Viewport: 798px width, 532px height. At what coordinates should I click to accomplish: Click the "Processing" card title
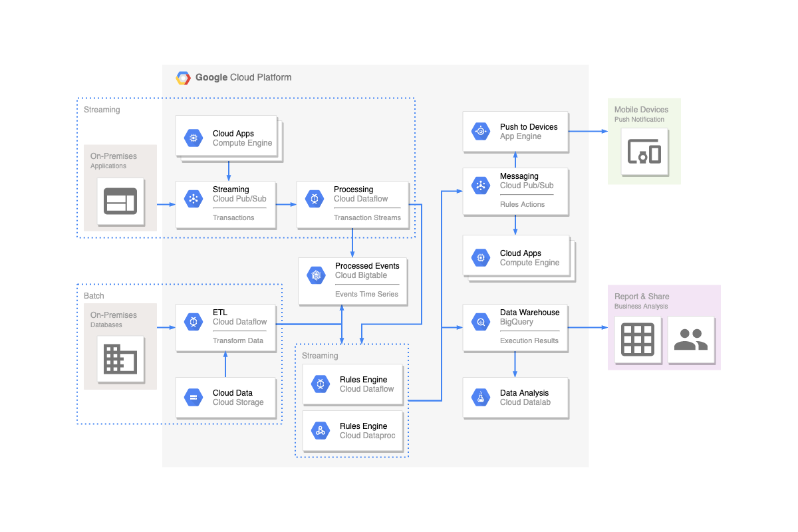pyautogui.click(x=354, y=190)
